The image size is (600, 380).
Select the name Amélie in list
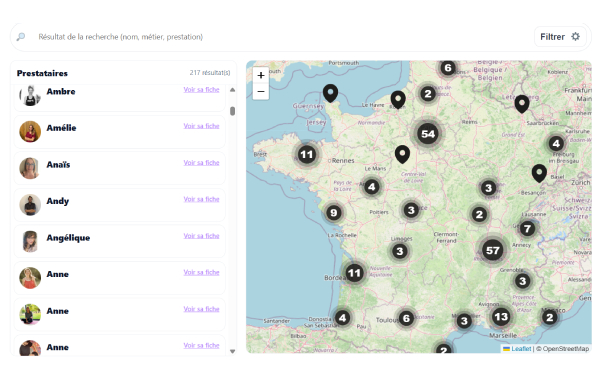click(x=61, y=128)
